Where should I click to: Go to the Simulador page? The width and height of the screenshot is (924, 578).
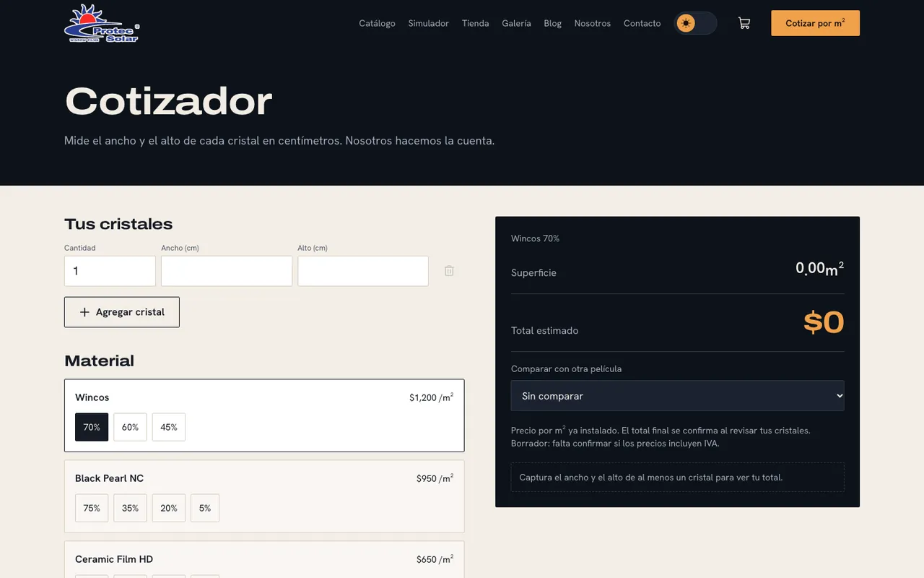(x=428, y=23)
